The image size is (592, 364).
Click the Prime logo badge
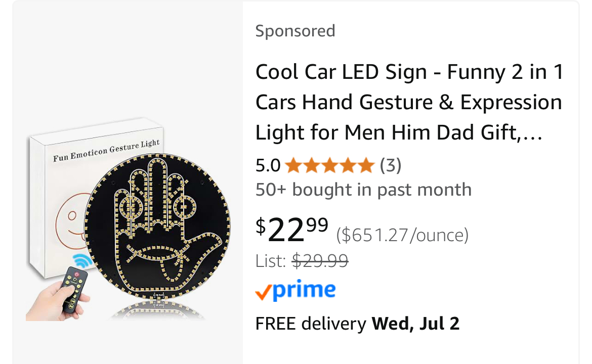[295, 290]
